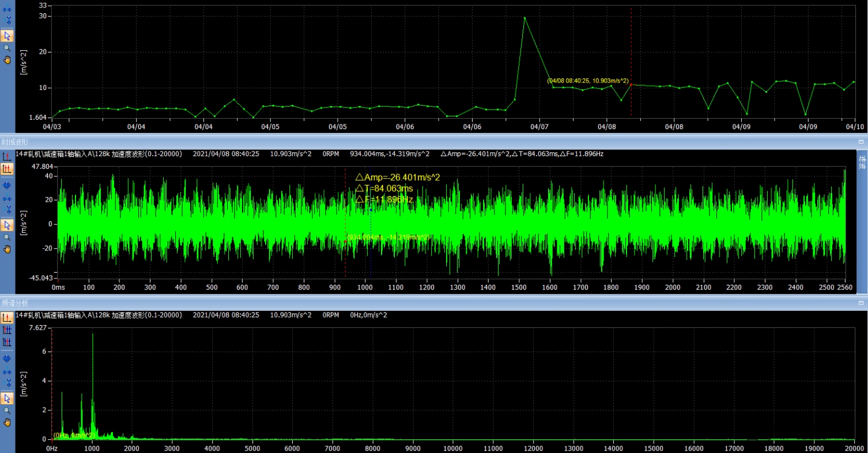868x453 pixels.
Task: Click the four-way auto-fit icon in spectrum toolbar
Action: 7,358
